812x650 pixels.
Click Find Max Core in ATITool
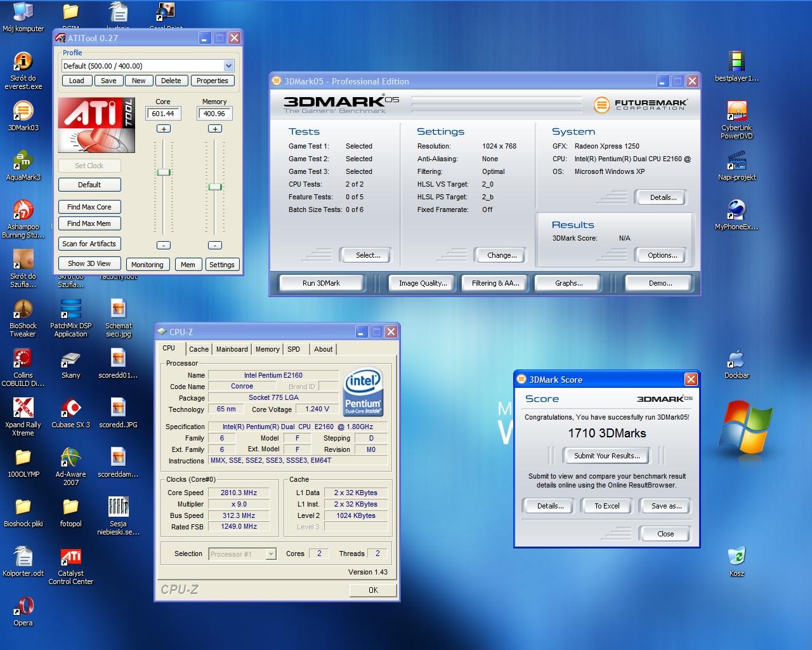click(x=89, y=207)
